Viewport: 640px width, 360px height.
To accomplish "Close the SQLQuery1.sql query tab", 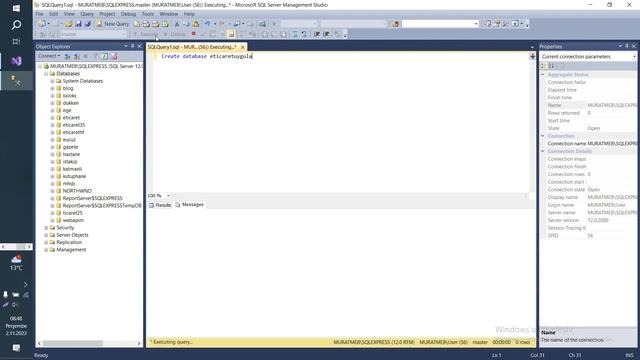I will 242,47.
